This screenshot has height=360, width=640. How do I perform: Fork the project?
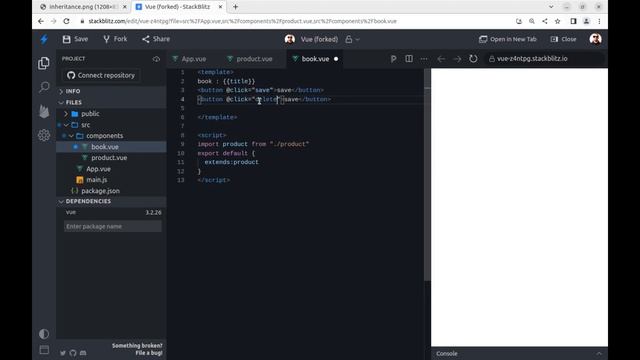pyautogui.click(x=115, y=39)
